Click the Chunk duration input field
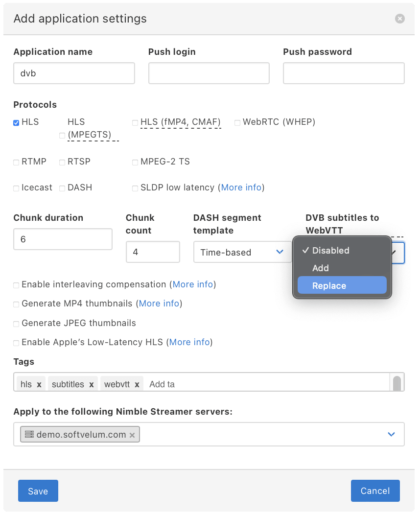Screen dimensions: 420x515 63,239
